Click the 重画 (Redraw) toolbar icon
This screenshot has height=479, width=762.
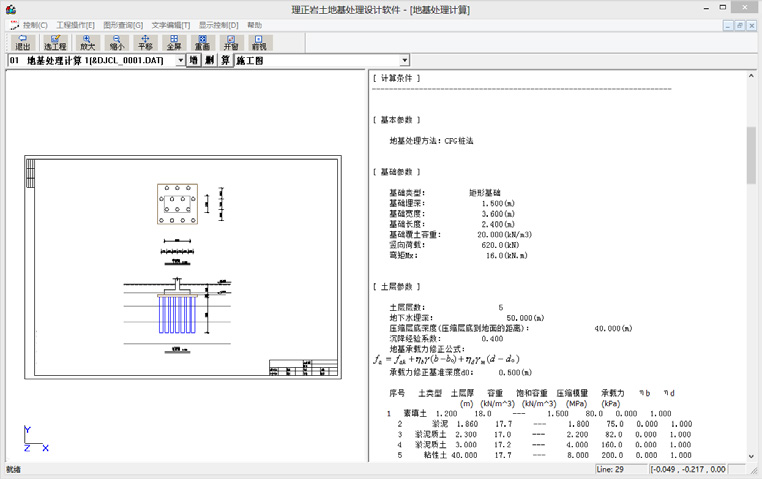point(202,43)
